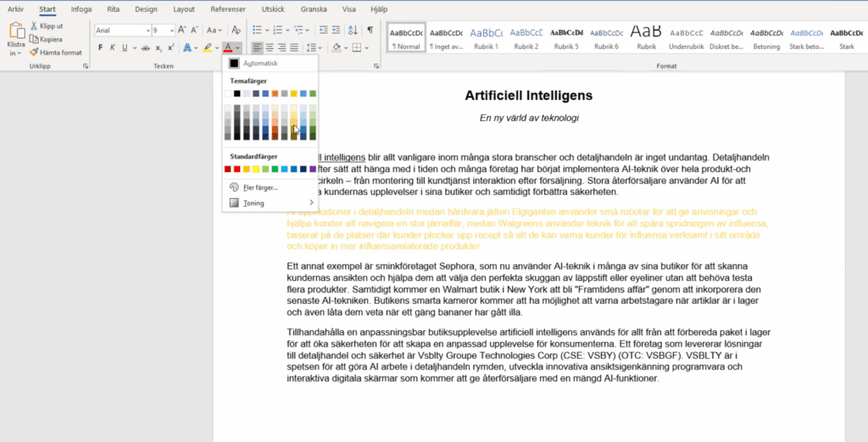Screen dimensions: 868x442
Task: Open the font size dropdown
Action: click(x=171, y=30)
